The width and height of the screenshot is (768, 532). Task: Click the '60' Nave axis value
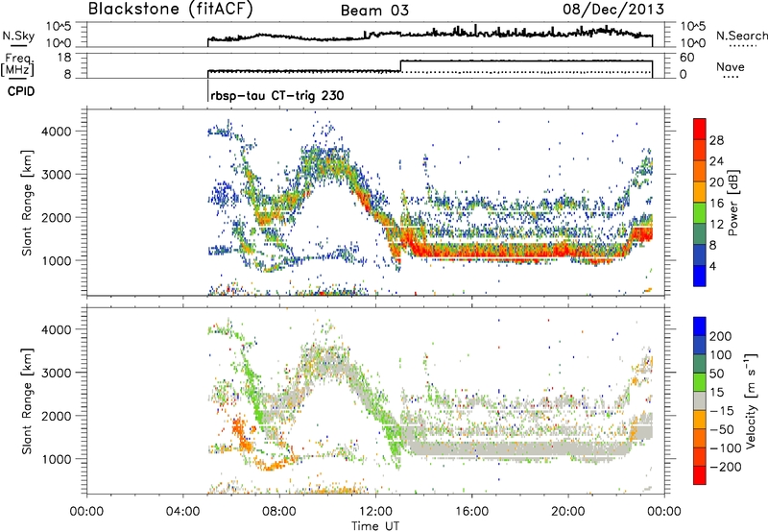[x=687, y=58]
